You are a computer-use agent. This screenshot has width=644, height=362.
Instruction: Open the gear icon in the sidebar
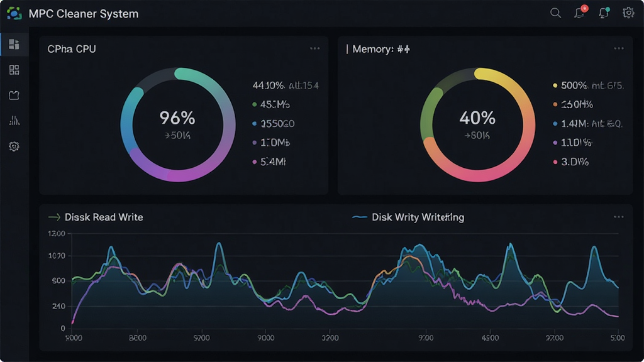(14, 146)
